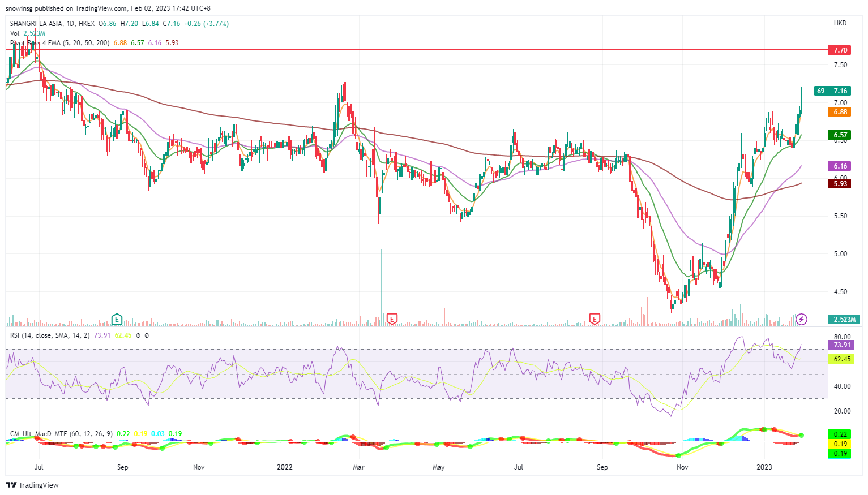Click the red horizontal line at 7.70
The image size is (868, 495).
tap(417, 50)
